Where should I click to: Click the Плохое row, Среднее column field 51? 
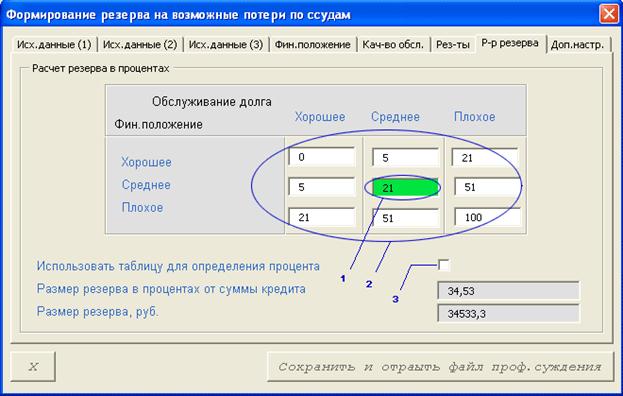(405, 218)
